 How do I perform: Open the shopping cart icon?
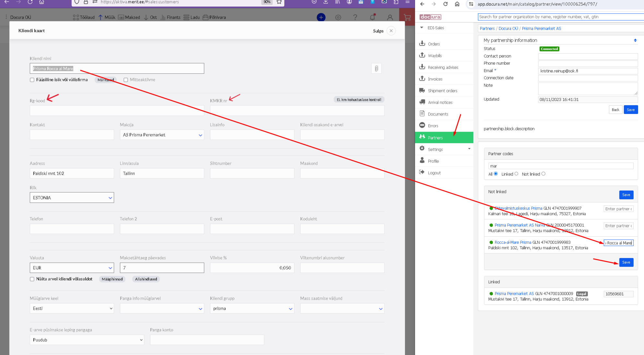407,17
